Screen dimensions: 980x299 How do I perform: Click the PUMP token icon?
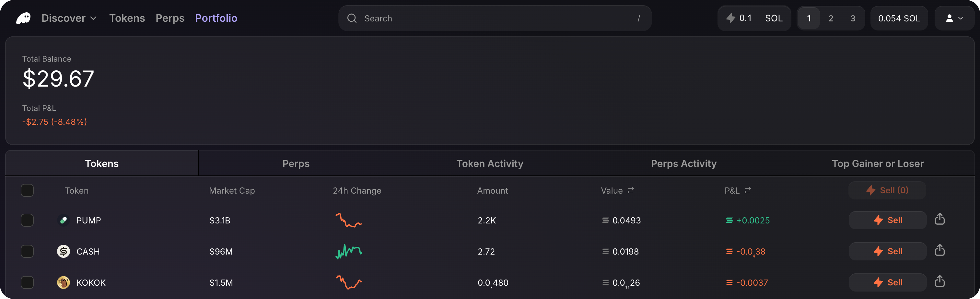(63, 220)
